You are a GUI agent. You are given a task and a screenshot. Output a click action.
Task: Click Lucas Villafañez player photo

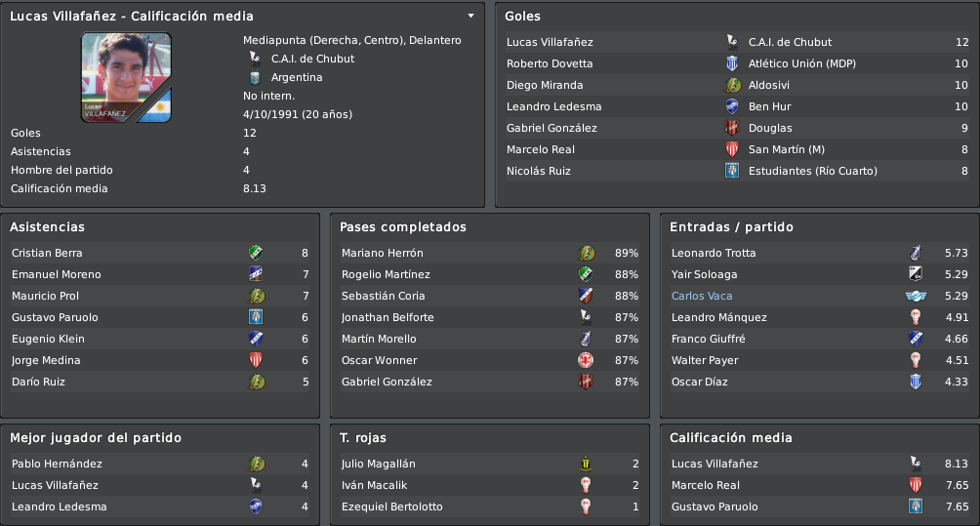pyautogui.click(x=126, y=77)
